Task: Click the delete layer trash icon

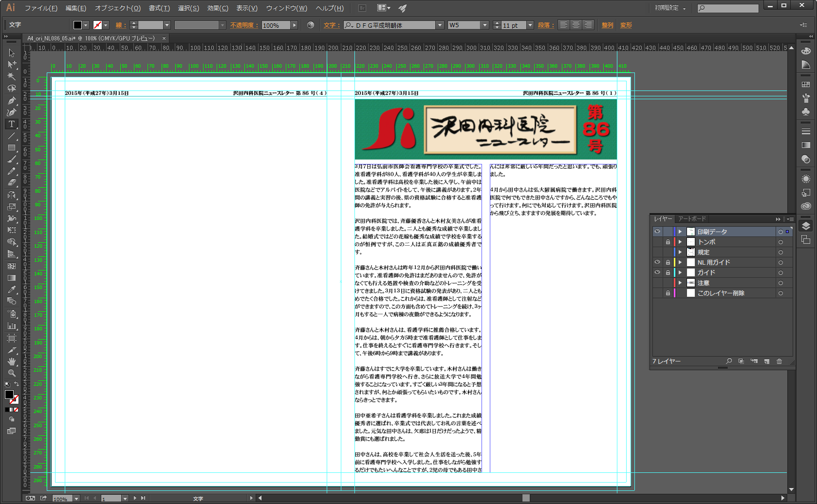Action: [779, 361]
